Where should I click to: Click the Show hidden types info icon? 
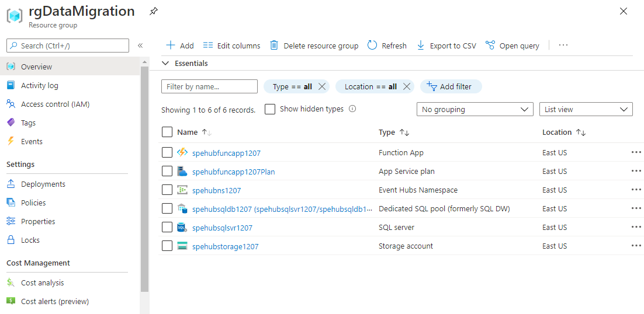[x=352, y=109]
